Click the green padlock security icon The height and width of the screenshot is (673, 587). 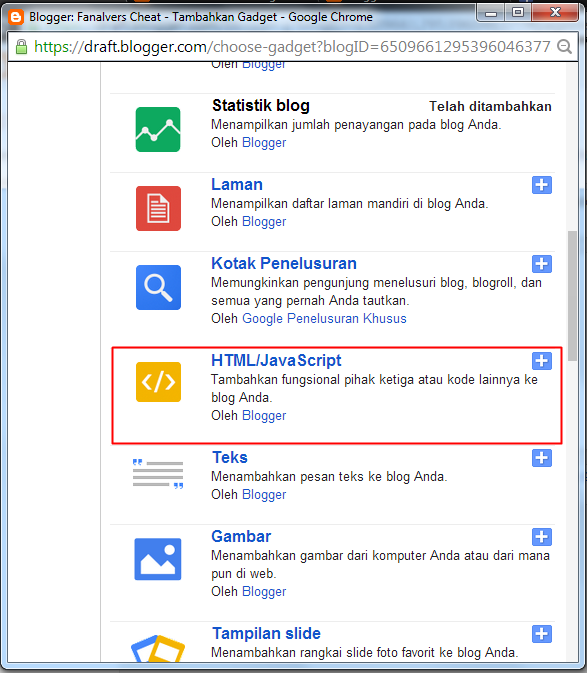[x=21, y=46]
